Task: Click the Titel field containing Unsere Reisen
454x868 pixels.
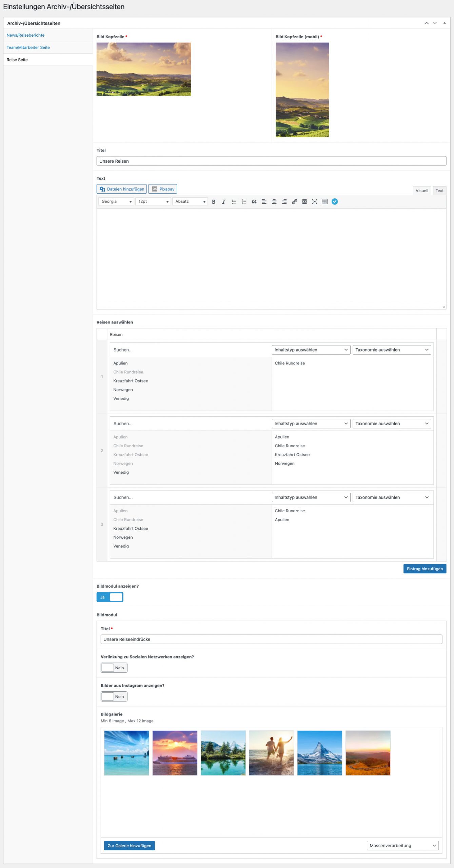Action: pos(271,161)
